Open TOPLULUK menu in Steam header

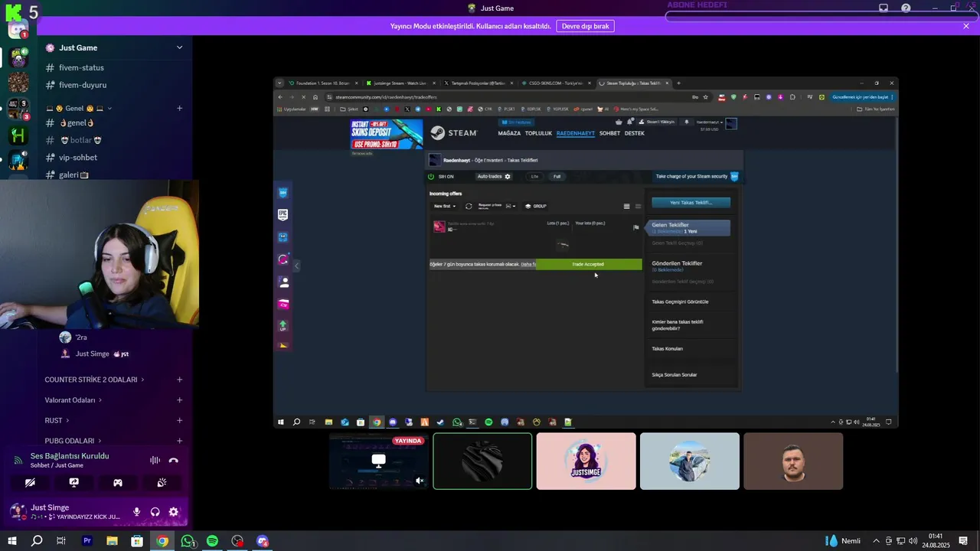538,133
